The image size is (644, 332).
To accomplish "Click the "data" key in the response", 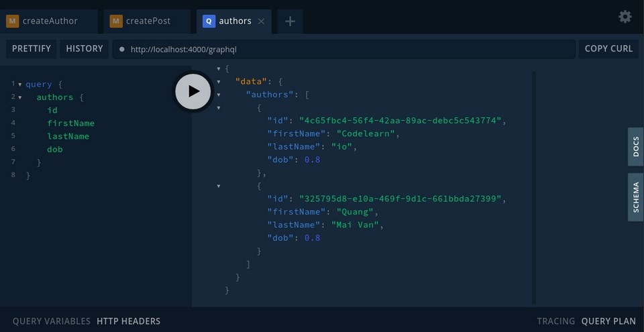I will click(x=251, y=82).
